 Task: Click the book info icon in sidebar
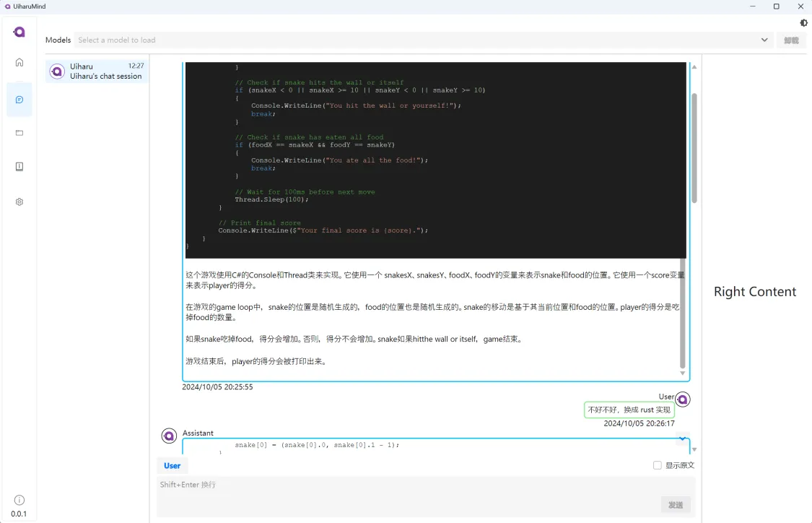[x=19, y=167]
